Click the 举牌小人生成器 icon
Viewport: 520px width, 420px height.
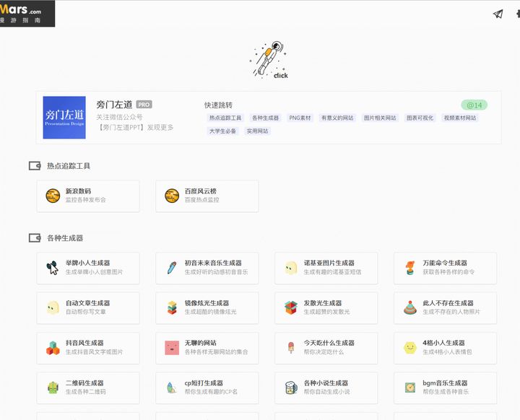coord(53,268)
